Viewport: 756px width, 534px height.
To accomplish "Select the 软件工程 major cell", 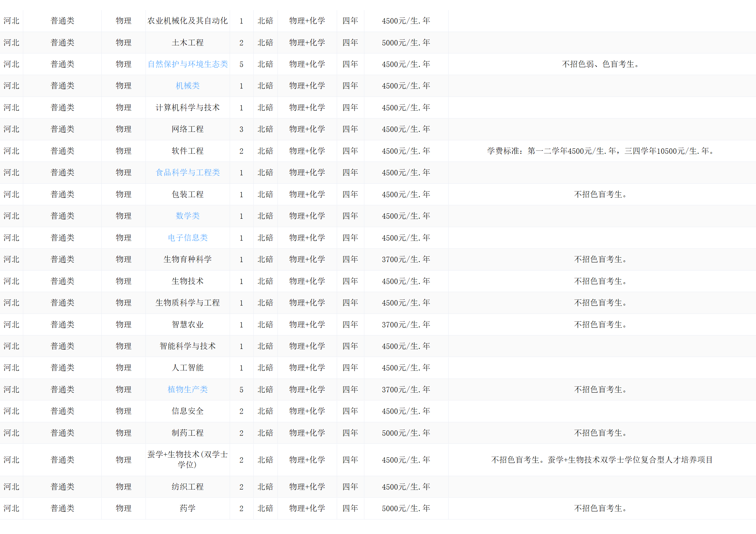I will coord(188,151).
